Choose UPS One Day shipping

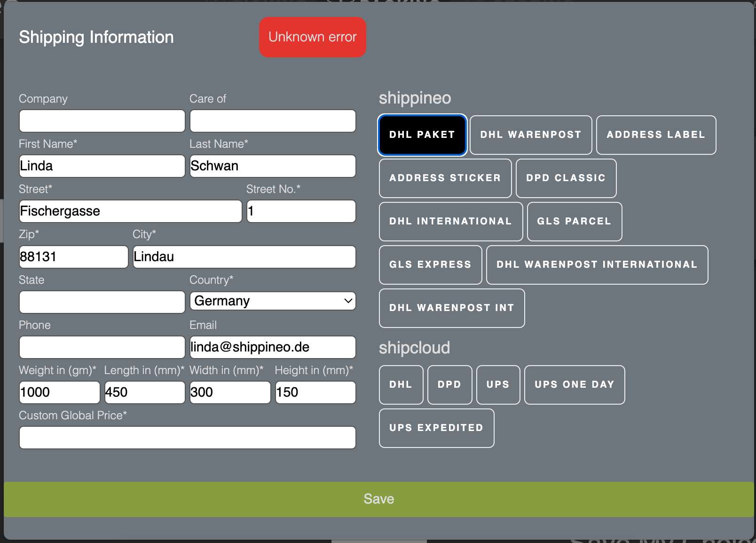tap(575, 385)
